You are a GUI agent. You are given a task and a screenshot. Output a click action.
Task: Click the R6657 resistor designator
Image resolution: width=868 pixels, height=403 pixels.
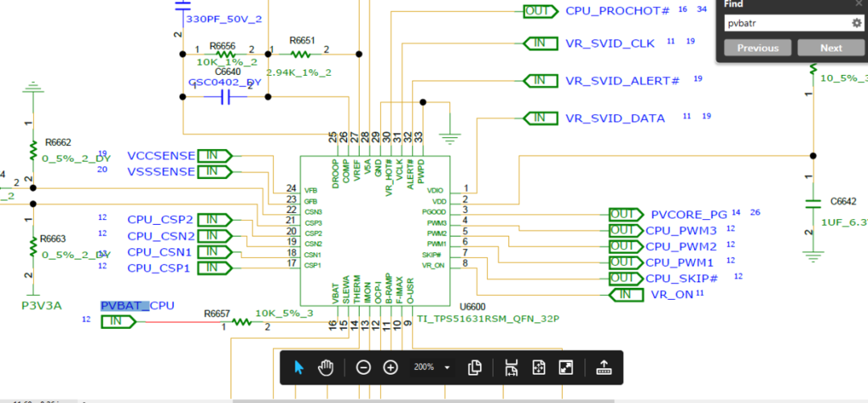217,314
